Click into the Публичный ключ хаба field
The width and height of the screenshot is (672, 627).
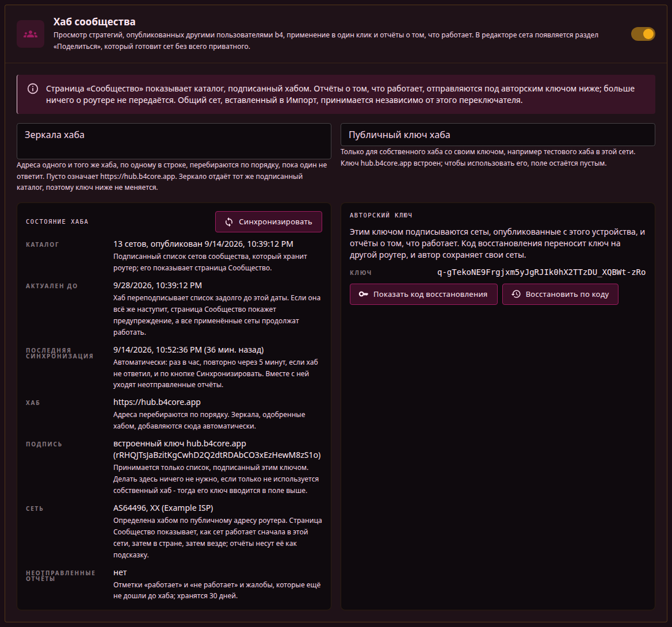tap(498, 135)
